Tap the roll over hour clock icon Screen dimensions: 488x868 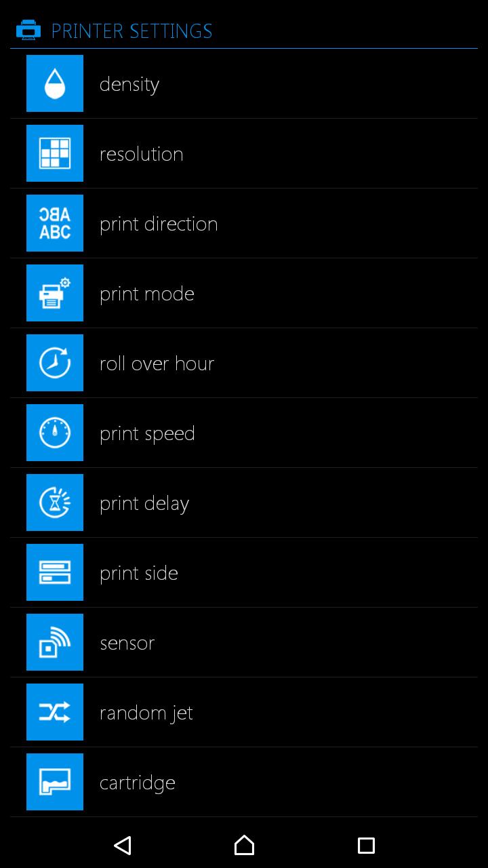point(55,363)
